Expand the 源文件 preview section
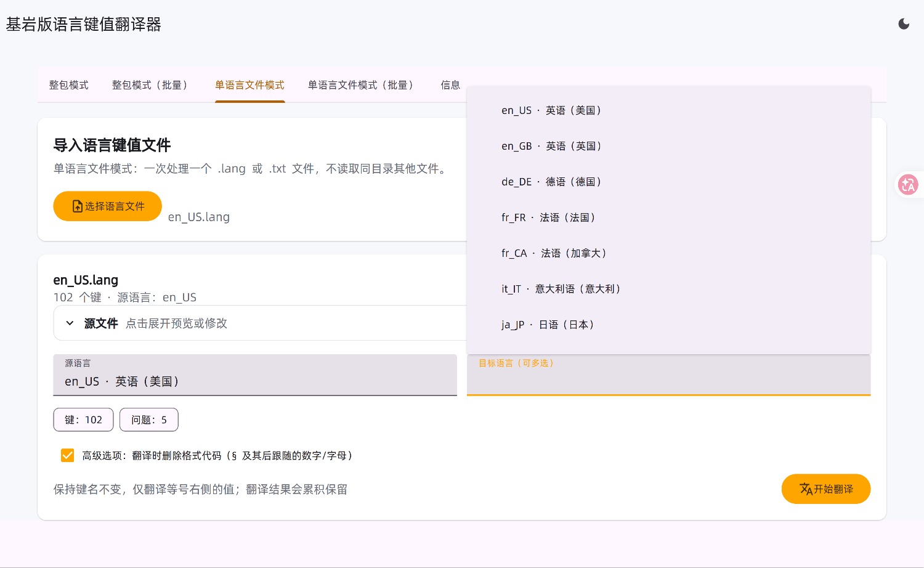 [260, 323]
